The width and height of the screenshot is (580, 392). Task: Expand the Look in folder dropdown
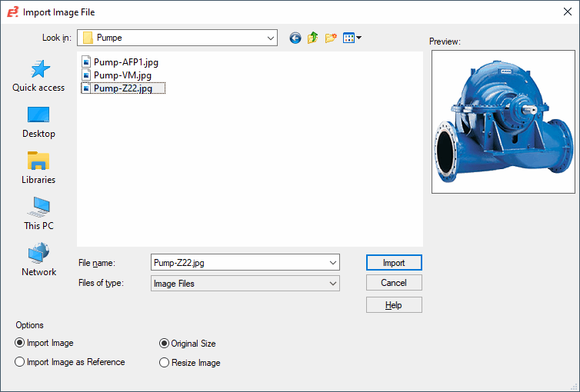[x=270, y=38]
